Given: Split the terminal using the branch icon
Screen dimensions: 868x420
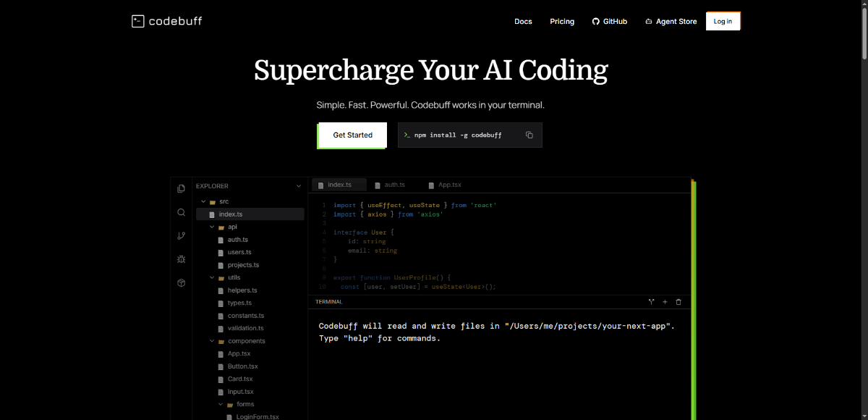Looking at the screenshot, I should 651,301.
